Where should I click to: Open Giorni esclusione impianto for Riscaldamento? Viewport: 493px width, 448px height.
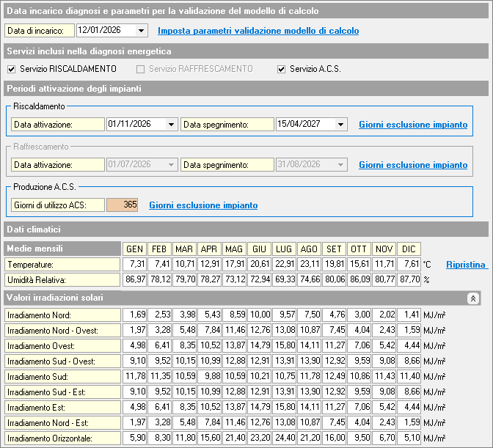pos(412,125)
